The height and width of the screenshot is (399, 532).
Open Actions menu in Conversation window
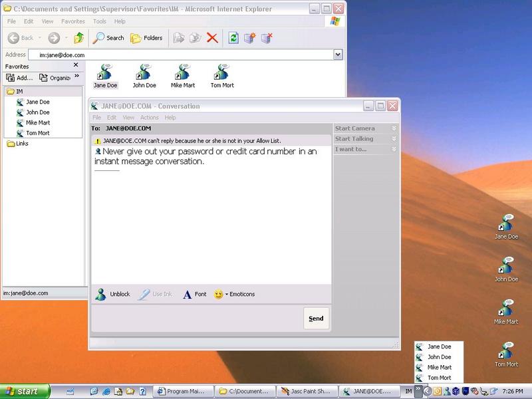(149, 118)
